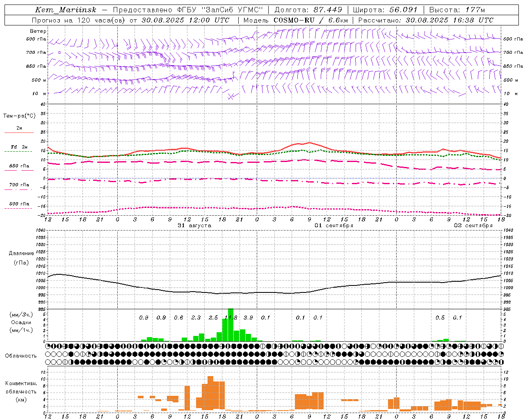Click the 'Конвективн.' convective cloud label

pos(21,383)
